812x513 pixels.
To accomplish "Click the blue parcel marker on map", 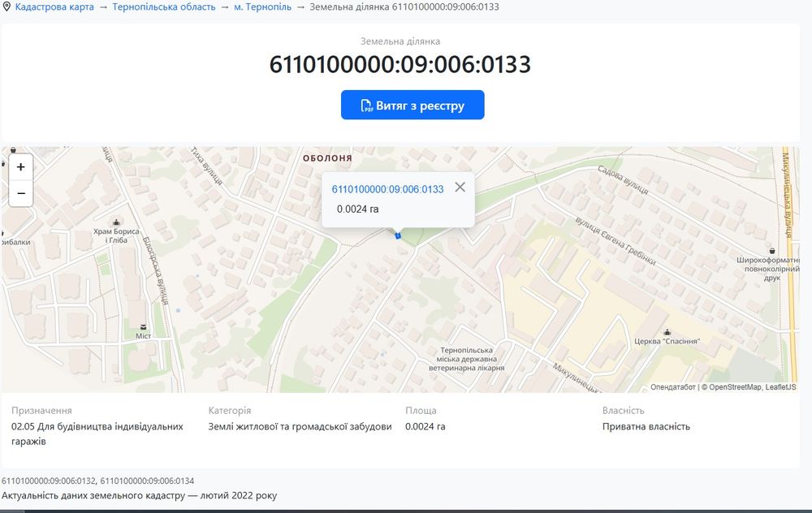I will coord(398,235).
